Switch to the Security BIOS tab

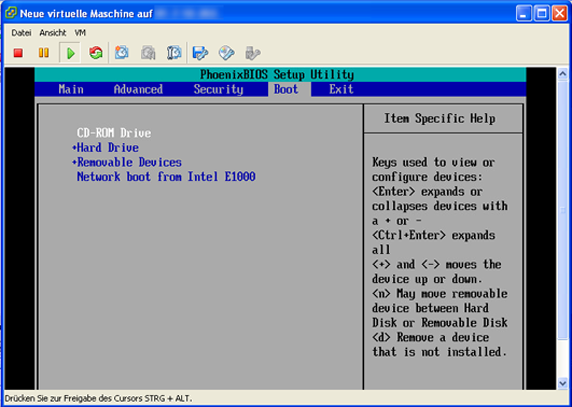click(218, 89)
